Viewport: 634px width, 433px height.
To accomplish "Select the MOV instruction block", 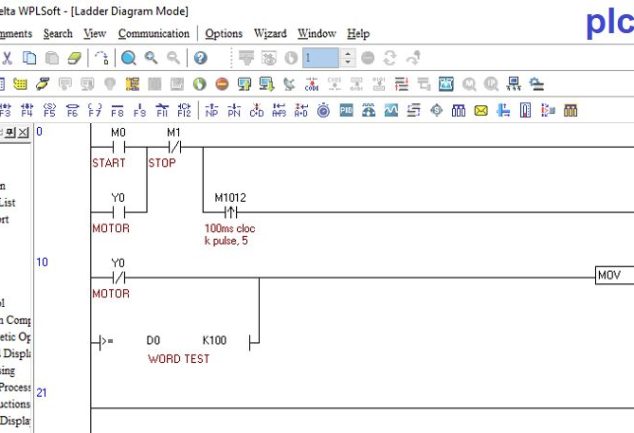I will point(615,275).
